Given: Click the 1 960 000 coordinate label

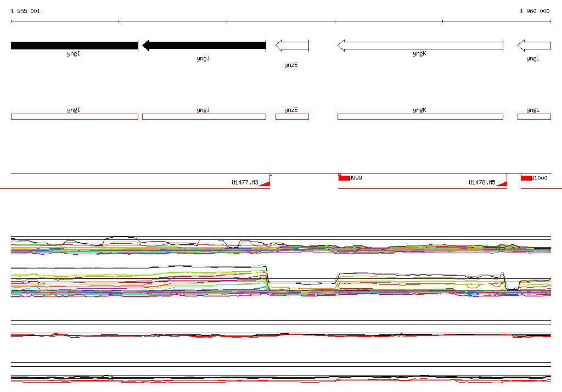Looking at the screenshot, I should click(535, 11).
